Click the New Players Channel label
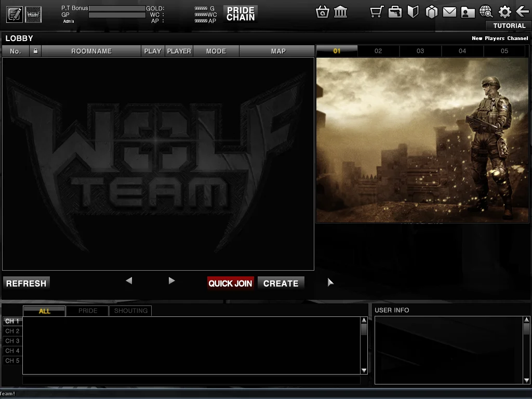The image size is (532, 399). tap(500, 38)
